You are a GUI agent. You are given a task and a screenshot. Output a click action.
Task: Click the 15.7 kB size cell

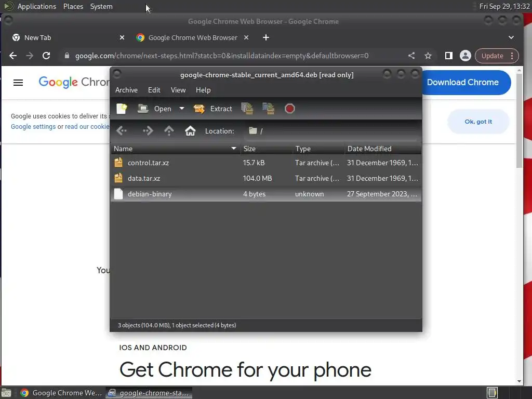(254, 163)
